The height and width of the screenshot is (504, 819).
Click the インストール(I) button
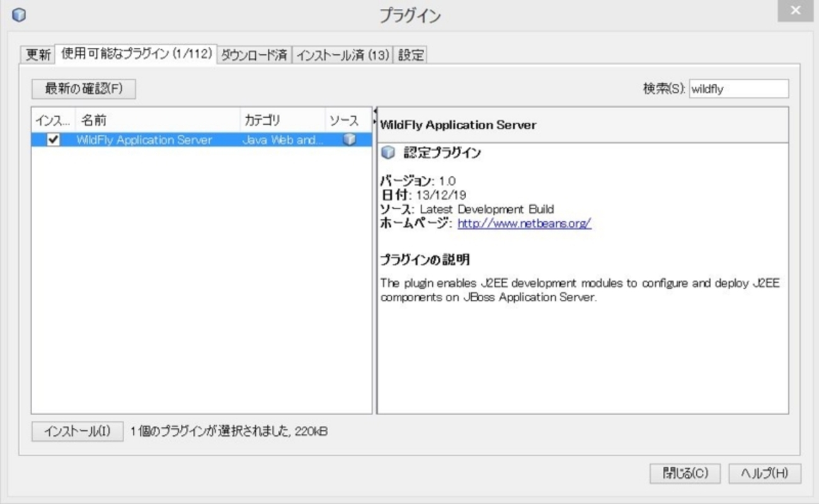(x=77, y=432)
